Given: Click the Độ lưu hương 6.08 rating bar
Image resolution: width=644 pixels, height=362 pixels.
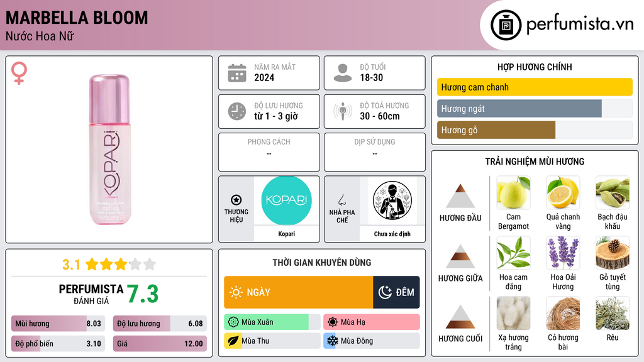Looking at the screenshot, I should pyautogui.click(x=160, y=324).
